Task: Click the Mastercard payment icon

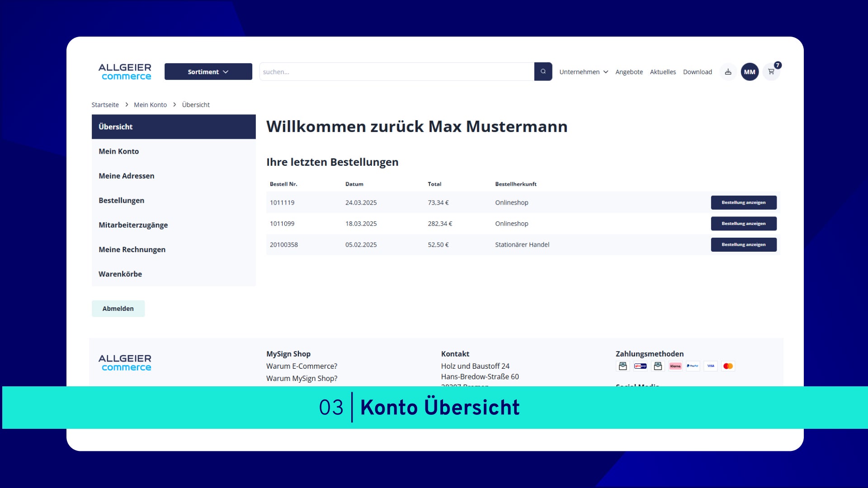Action: pos(728,366)
